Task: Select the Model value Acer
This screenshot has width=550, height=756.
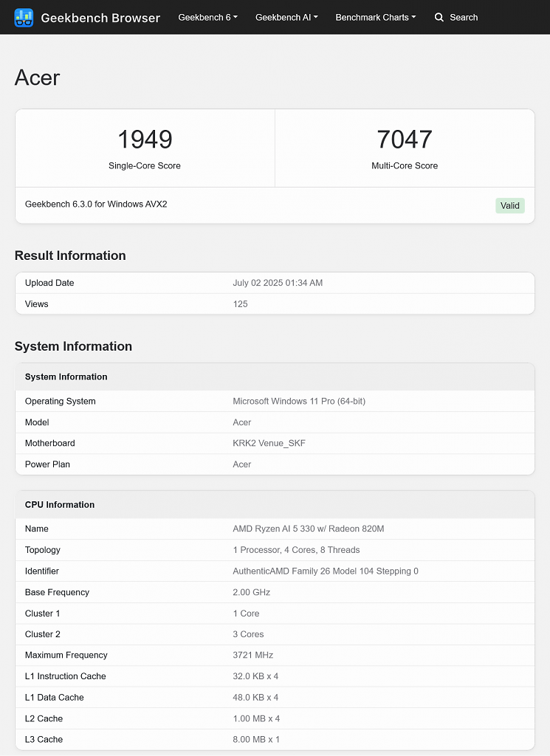Action: 242,422
